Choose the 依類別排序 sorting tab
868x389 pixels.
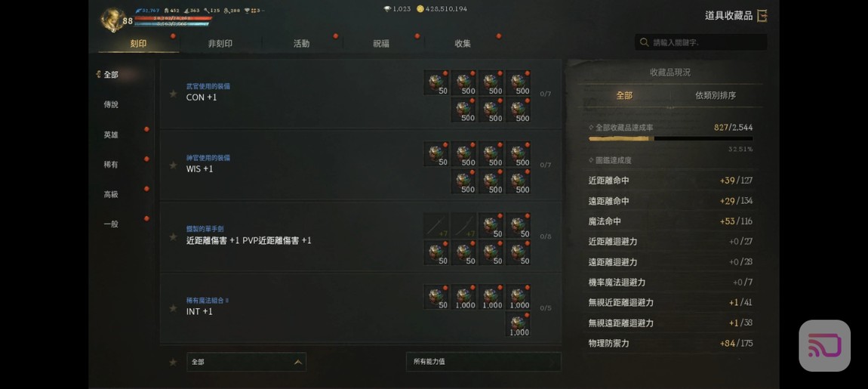click(716, 95)
